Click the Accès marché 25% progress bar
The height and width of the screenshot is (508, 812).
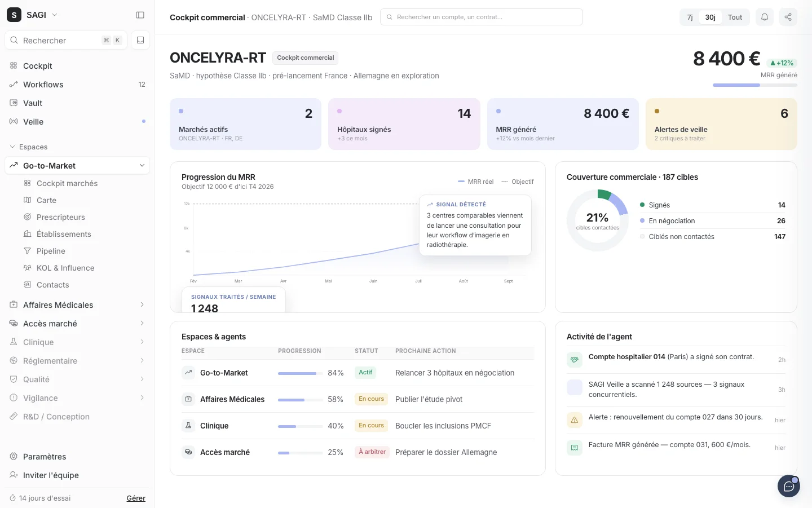pos(301,453)
